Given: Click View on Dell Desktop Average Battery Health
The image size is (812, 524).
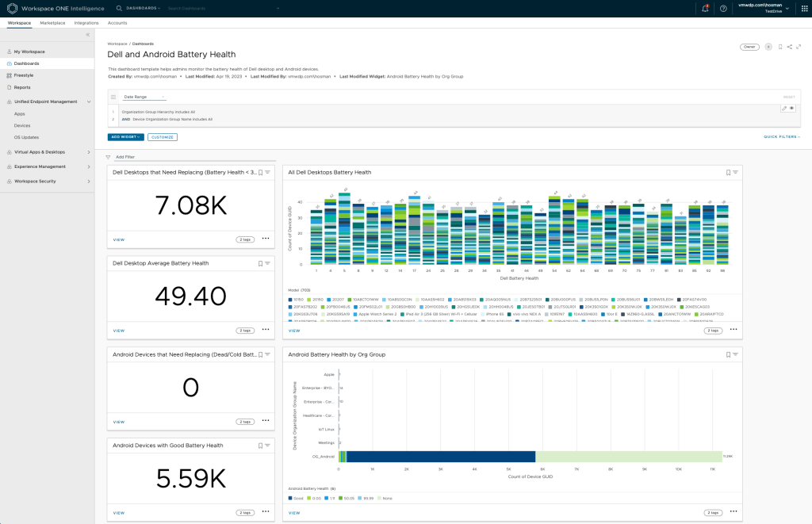Looking at the screenshot, I should [118, 331].
